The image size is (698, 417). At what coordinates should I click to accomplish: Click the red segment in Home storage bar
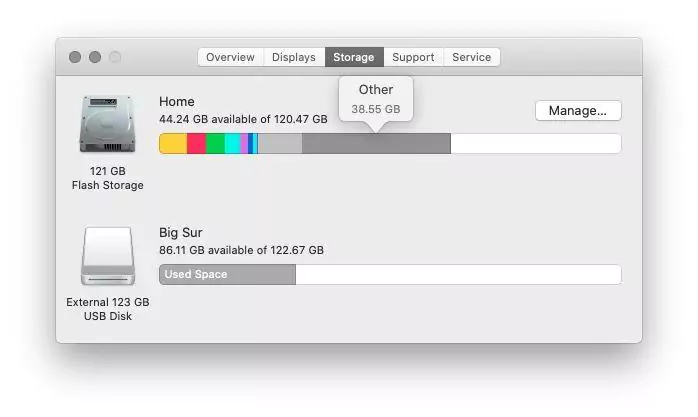point(196,144)
